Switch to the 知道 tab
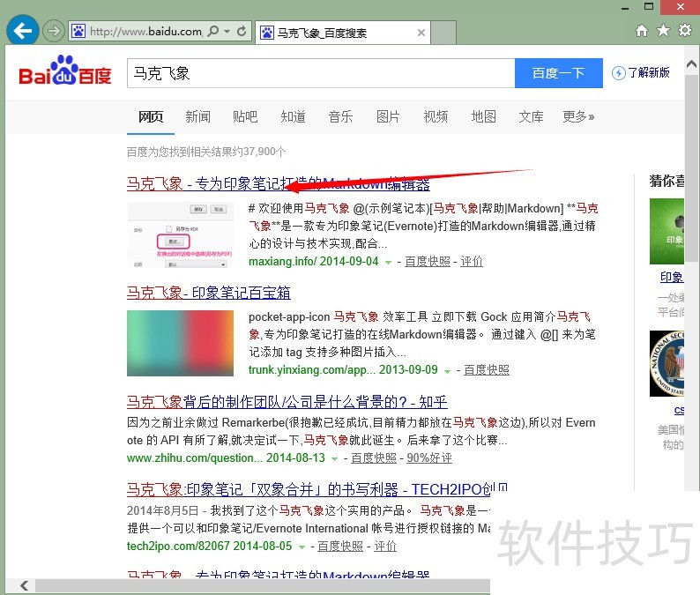Viewport: 700px width, 595px height. tap(293, 117)
